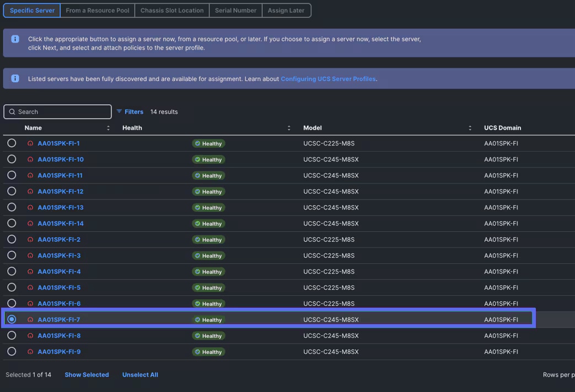The width and height of the screenshot is (575, 392).
Task: Sort the Health column
Action: tap(289, 127)
